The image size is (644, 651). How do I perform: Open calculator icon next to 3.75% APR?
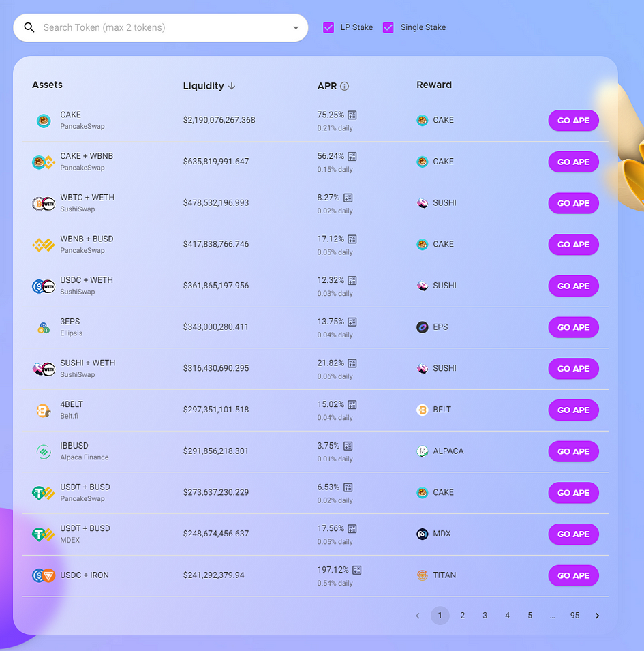[x=348, y=446]
